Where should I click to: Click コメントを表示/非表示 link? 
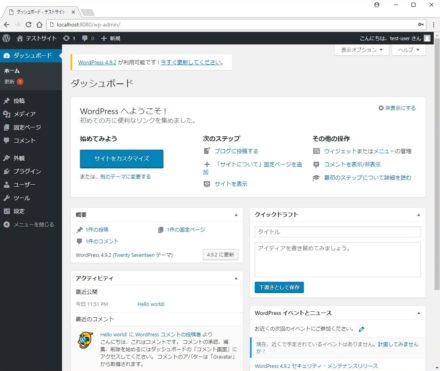(x=352, y=164)
